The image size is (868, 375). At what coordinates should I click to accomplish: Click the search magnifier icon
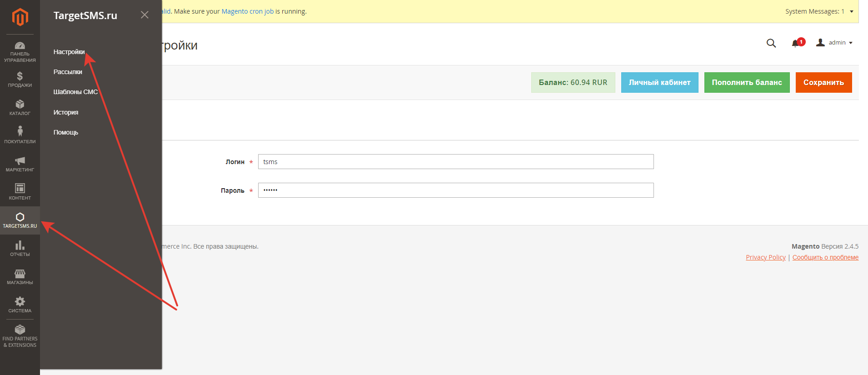[771, 43]
